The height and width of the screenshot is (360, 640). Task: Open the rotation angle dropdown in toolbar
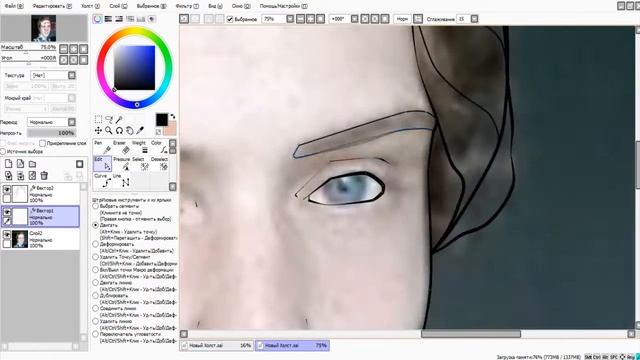[355, 19]
